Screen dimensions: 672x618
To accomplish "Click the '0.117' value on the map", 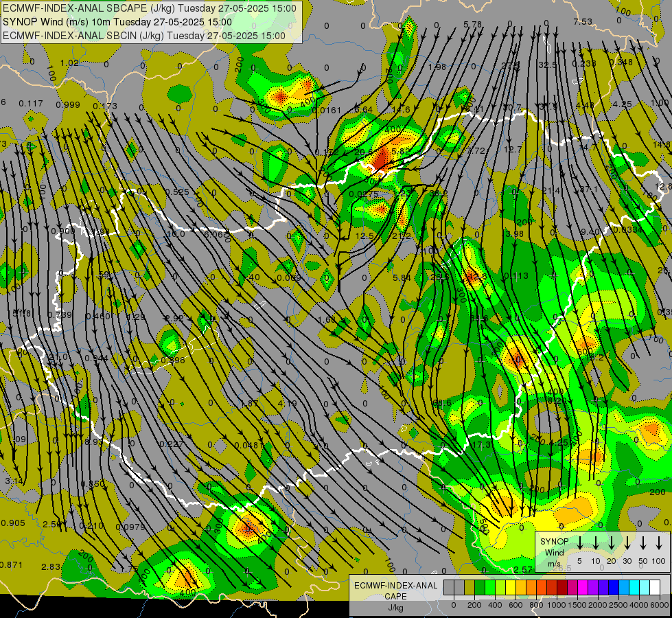I will pyautogui.click(x=31, y=104).
